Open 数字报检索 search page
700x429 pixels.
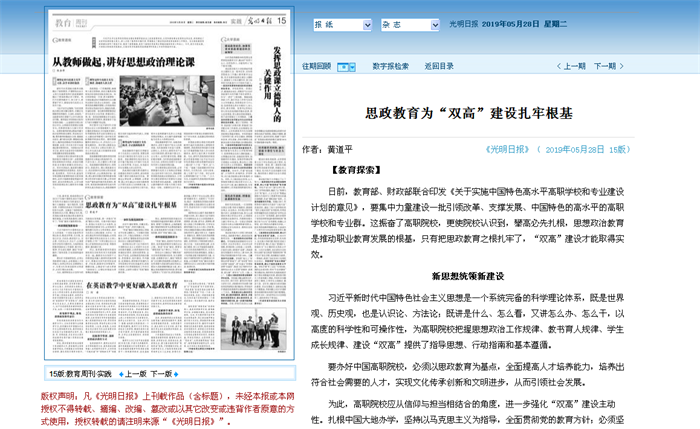(390, 66)
